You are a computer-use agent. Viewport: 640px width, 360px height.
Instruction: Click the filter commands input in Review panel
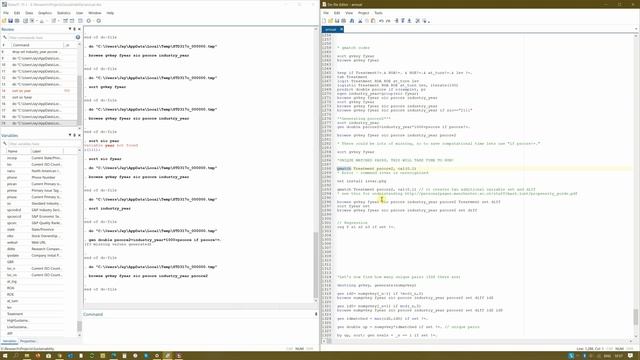pos(41,37)
